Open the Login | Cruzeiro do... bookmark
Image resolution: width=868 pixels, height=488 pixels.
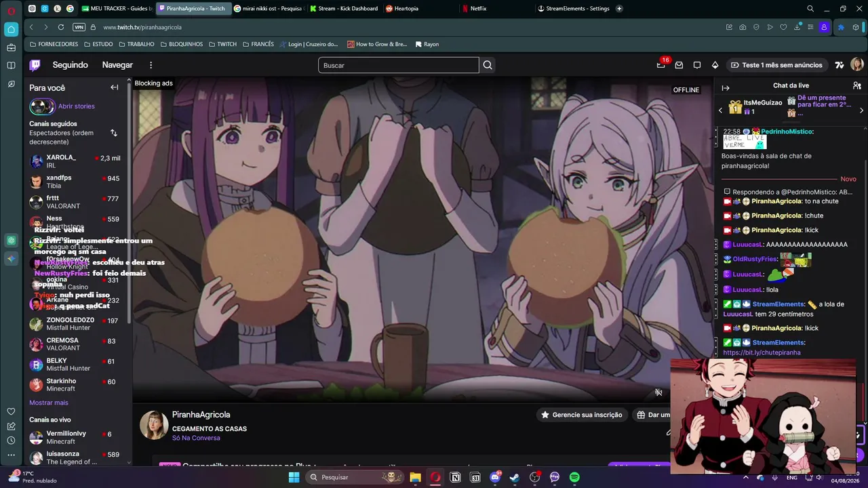[x=309, y=44]
